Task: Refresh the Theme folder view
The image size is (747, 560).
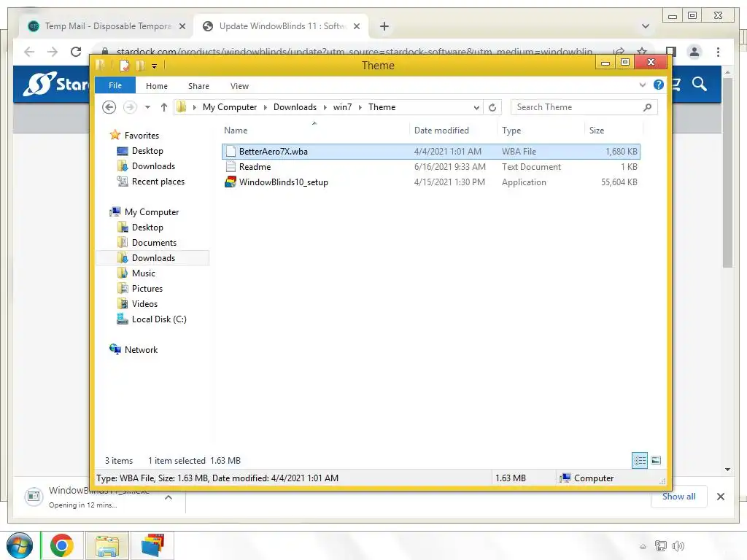Action: pyautogui.click(x=492, y=108)
